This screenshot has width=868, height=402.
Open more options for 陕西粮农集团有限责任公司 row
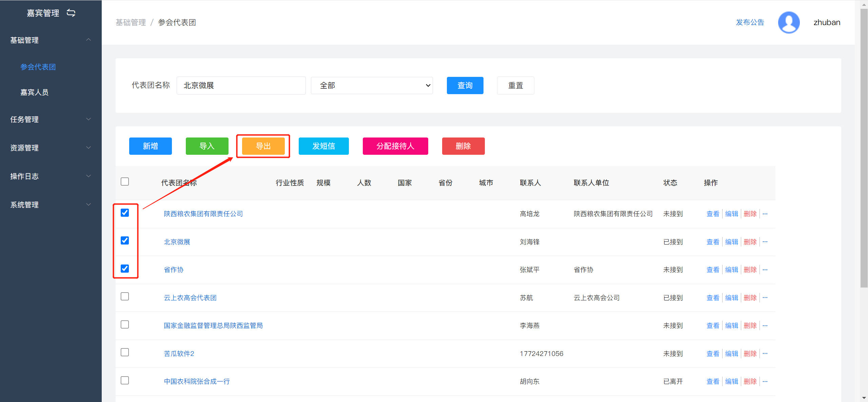click(765, 214)
